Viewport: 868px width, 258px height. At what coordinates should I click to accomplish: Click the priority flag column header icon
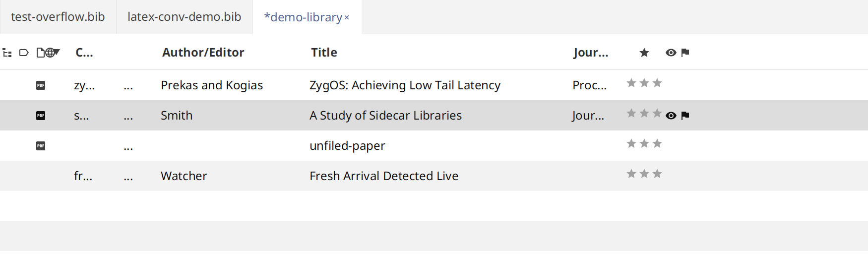pyautogui.click(x=685, y=53)
